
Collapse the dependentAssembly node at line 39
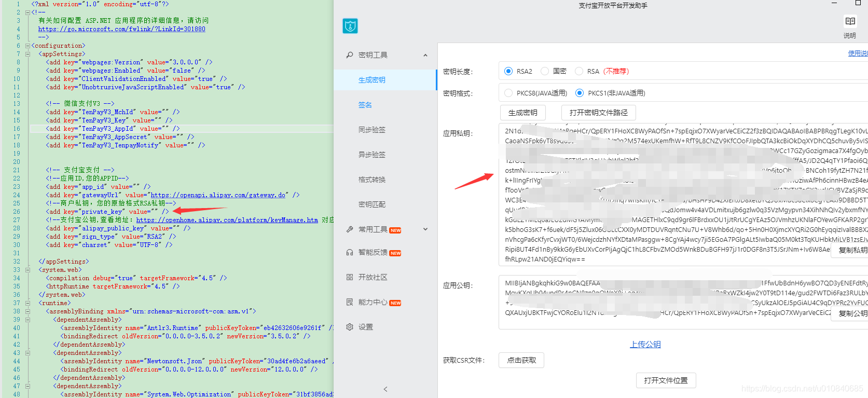click(27, 320)
